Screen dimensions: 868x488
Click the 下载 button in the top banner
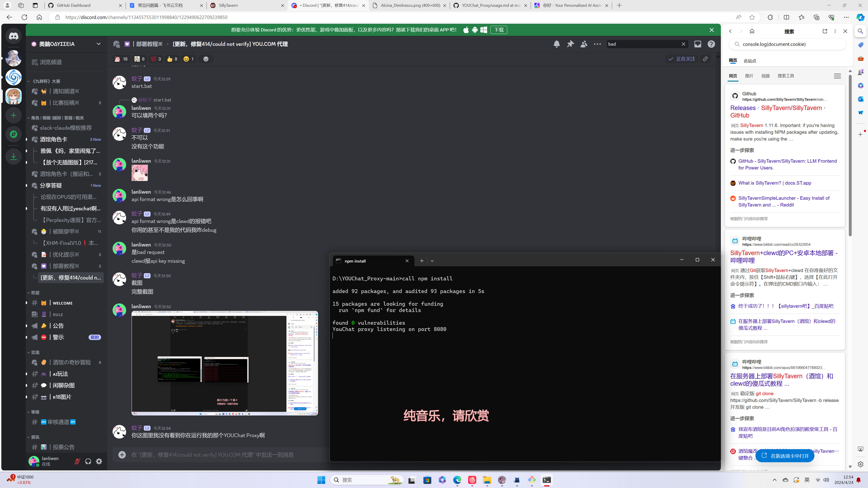pyautogui.click(x=498, y=30)
